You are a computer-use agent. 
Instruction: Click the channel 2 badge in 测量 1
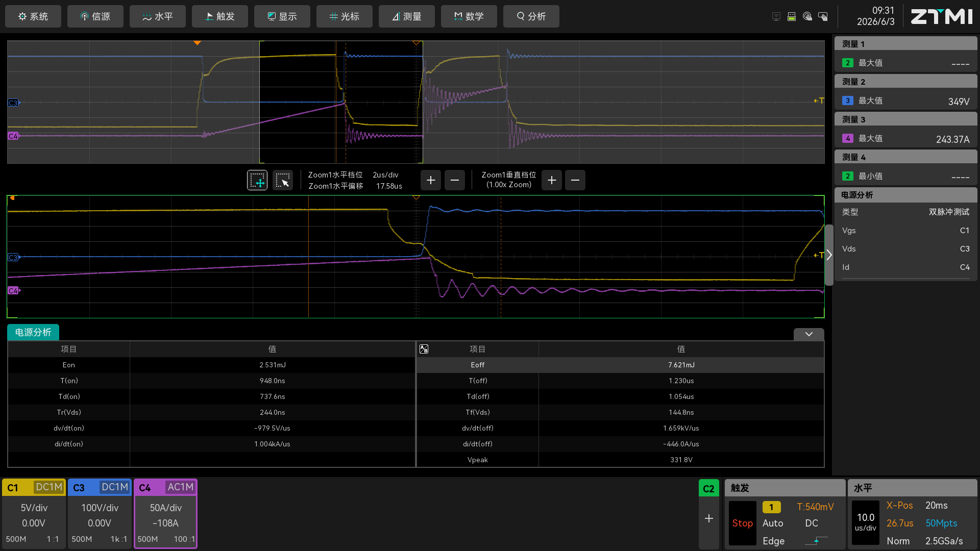coord(848,63)
